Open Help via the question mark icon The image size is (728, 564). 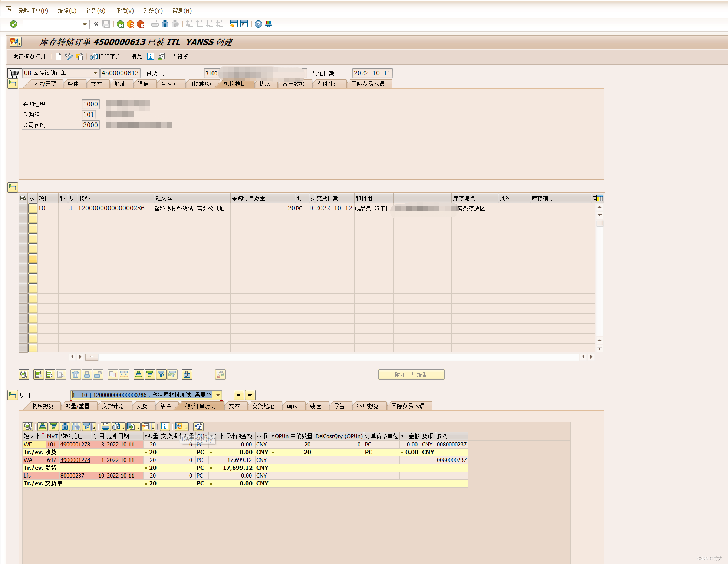258,24
